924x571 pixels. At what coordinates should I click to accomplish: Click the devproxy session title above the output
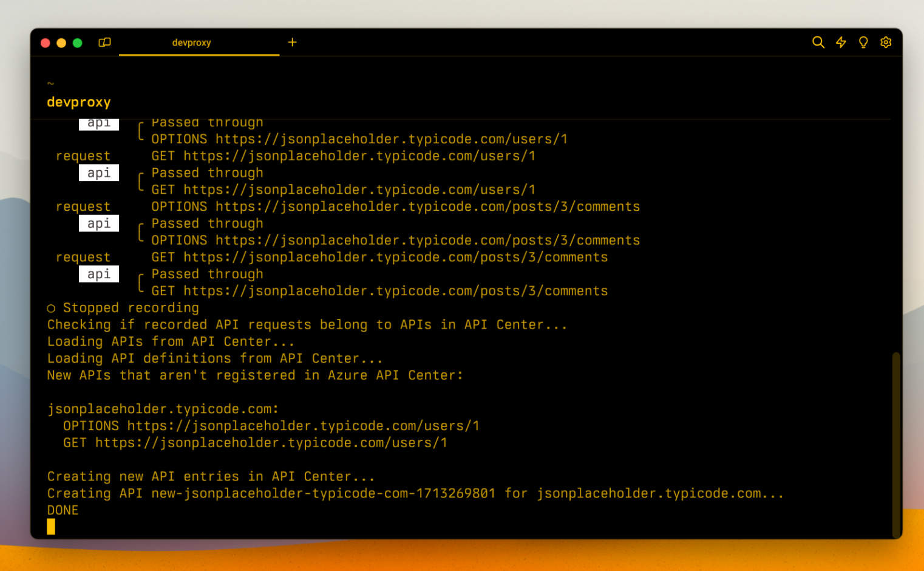[79, 102]
